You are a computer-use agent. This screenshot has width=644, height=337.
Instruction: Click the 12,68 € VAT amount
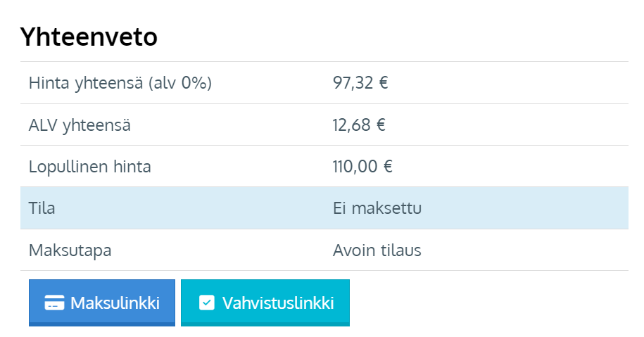pos(359,125)
